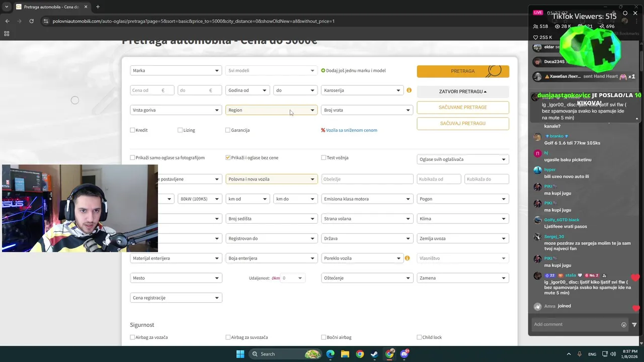Open the Karoserija dropdown

362,90
